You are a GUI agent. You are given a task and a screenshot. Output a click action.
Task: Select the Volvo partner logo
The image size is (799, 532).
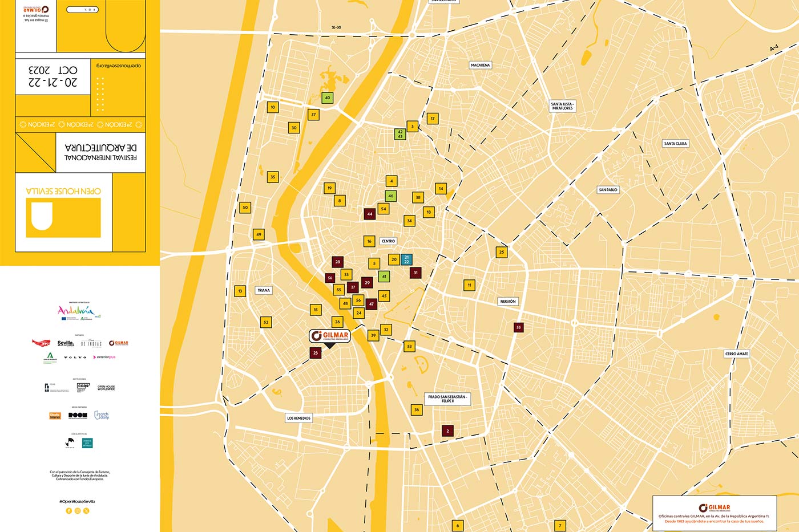[75, 358]
